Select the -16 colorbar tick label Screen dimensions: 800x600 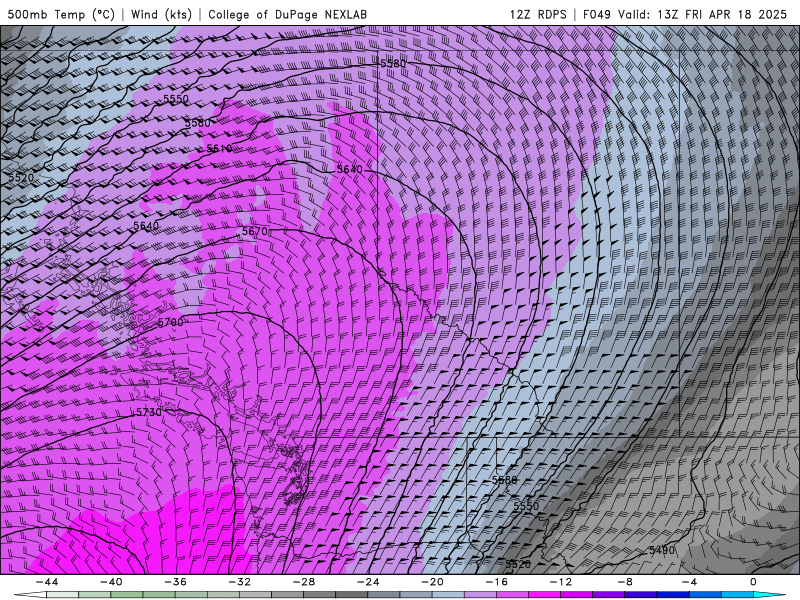(497, 582)
